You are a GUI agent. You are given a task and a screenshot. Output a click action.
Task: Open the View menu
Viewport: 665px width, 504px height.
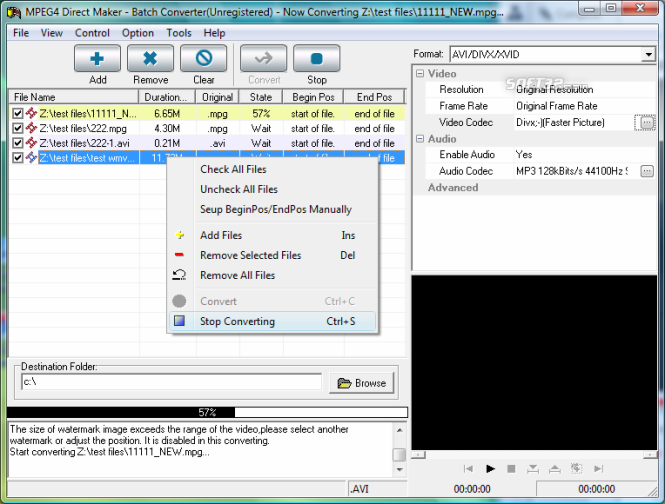[x=52, y=33]
